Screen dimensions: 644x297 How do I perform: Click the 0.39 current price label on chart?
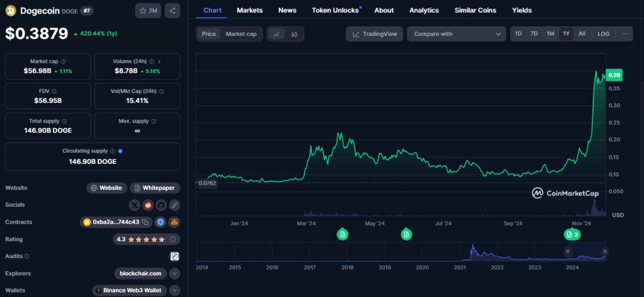(614, 75)
